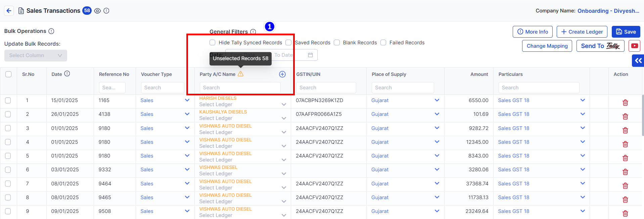Open the calendar icon in the date range
The height and width of the screenshot is (219, 644).
(x=311, y=55)
